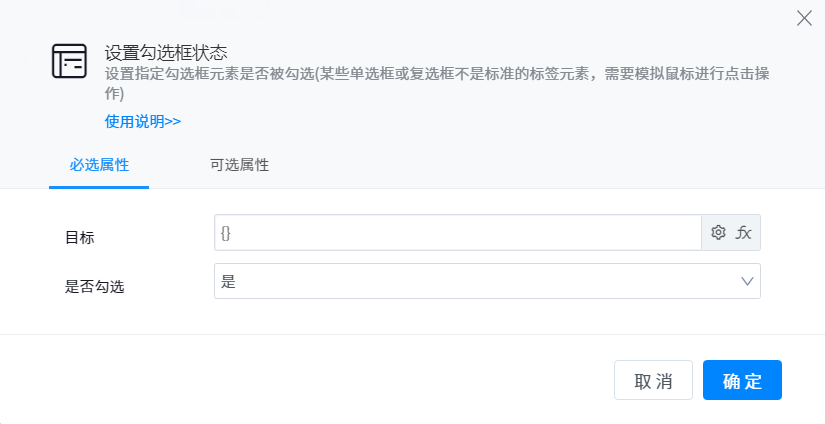Switch to the 可选属性 tab
The height and width of the screenshot is (424, 825).
239,165
